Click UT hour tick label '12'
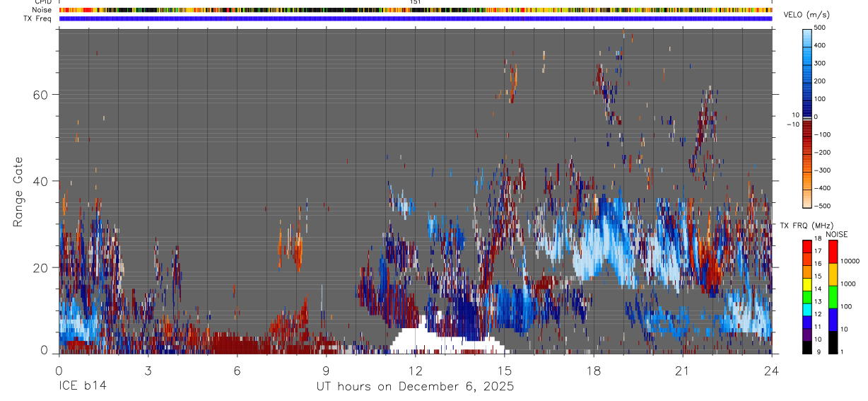 pos(416,370)
